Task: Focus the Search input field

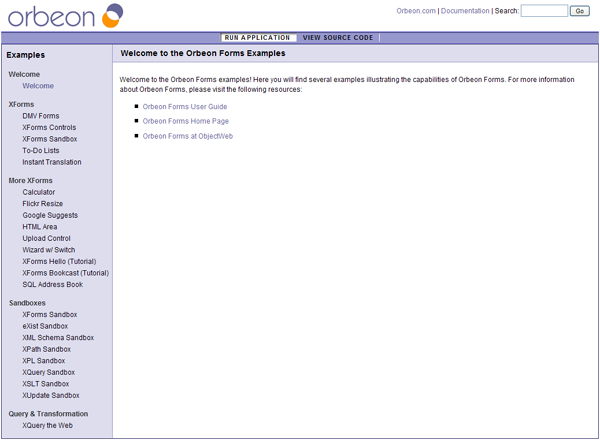Action: pyautogui.click(x=544, y=11)
